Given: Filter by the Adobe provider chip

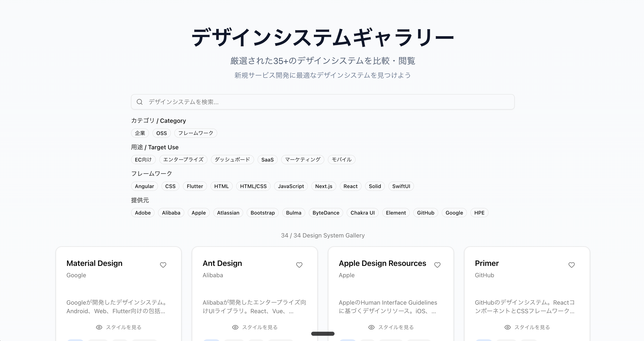Looking at the screenshot, I should (x=143, y=213).
